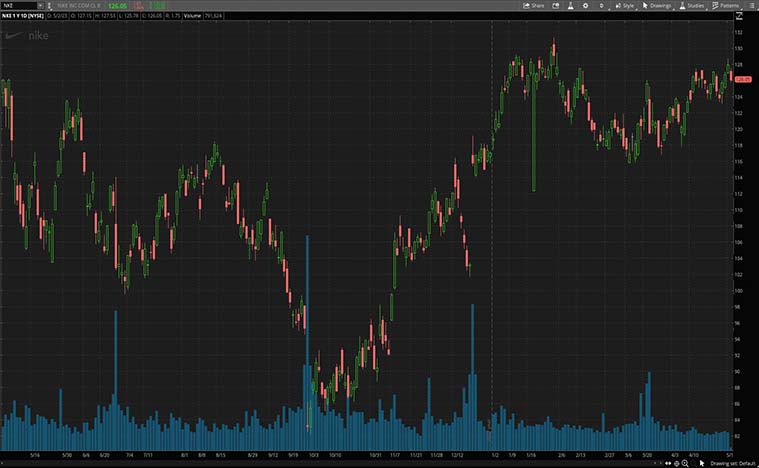This screenshot has height=468, width=759.
Task: Click the 1/2 date axis label
Action: [495, 455]
